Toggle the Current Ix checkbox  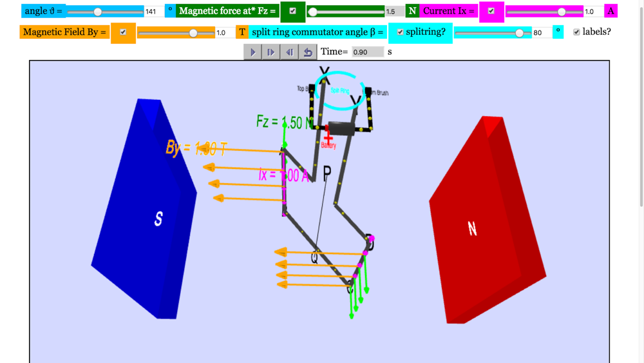tap(491, 11)
